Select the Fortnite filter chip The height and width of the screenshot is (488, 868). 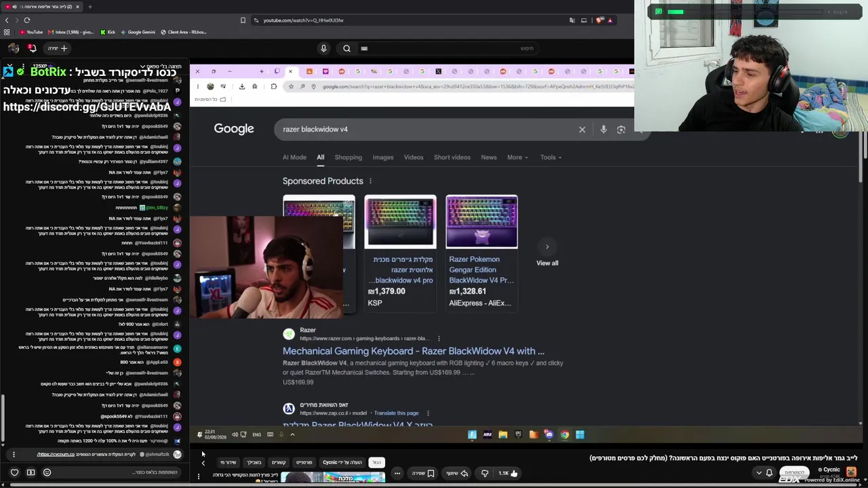pyautogui.click(x=304, y=462)
